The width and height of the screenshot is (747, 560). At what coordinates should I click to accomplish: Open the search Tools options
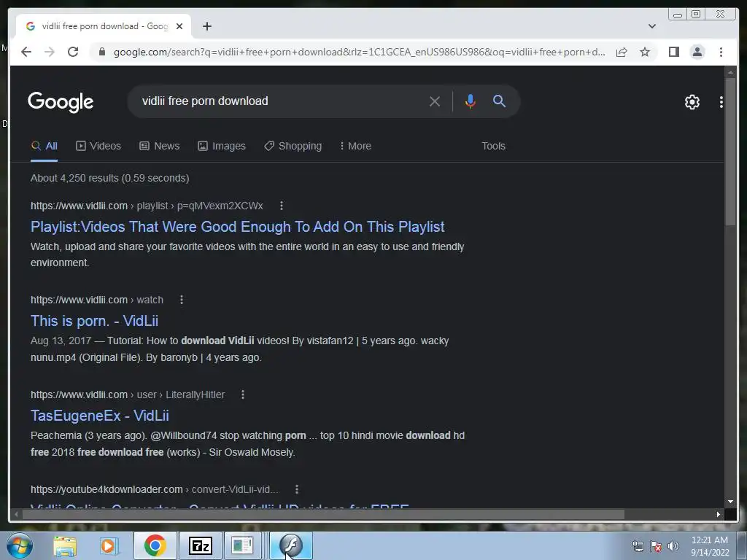(493, 146)
